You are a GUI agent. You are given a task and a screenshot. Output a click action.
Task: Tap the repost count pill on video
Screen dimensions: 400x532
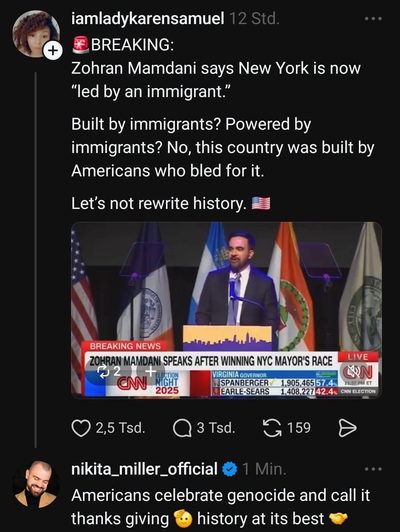point(109,371)
